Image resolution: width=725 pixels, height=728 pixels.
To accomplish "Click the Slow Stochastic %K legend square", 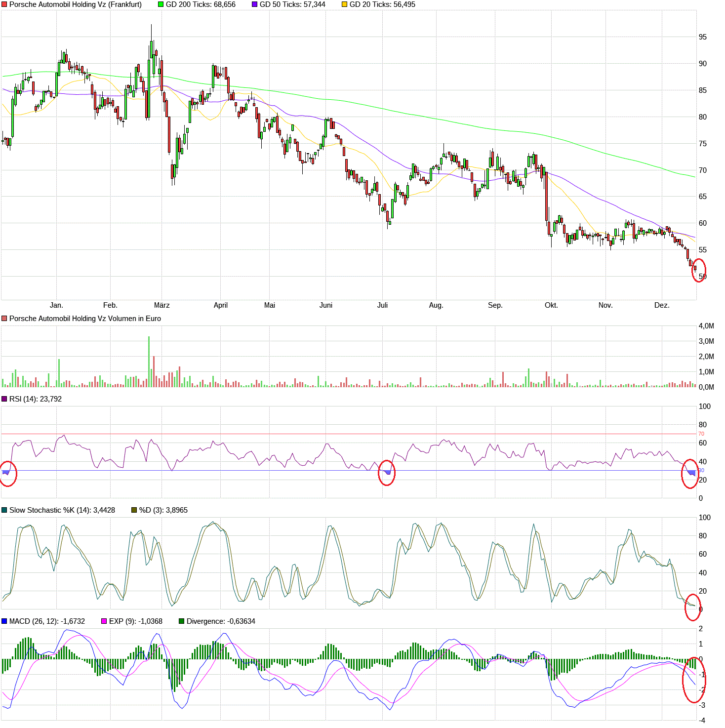I will (4, 510).
